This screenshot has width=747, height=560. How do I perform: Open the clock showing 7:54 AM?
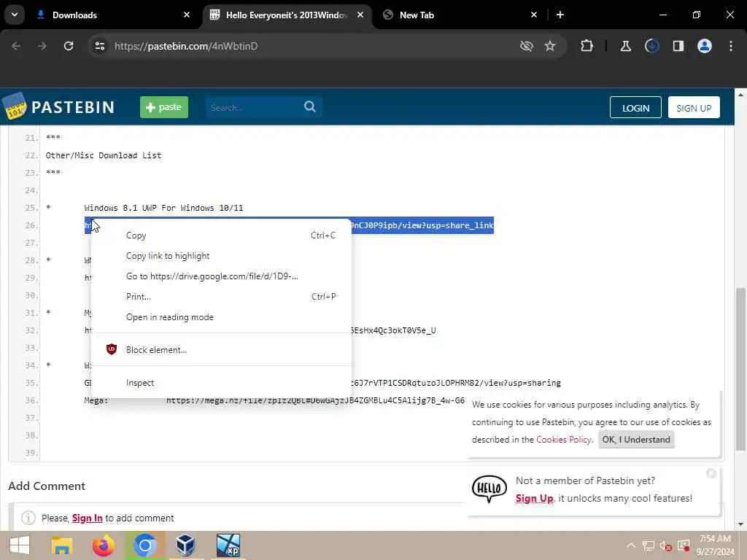click(715, 545)
